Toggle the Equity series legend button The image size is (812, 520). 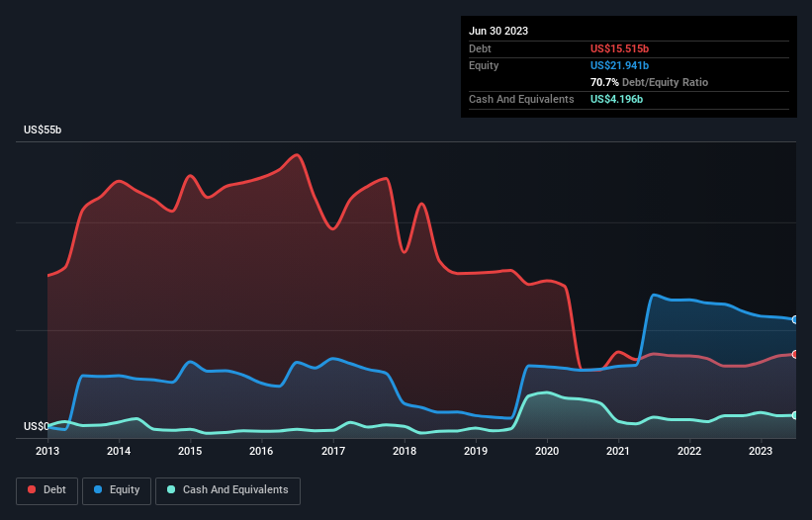pos(117,490)
